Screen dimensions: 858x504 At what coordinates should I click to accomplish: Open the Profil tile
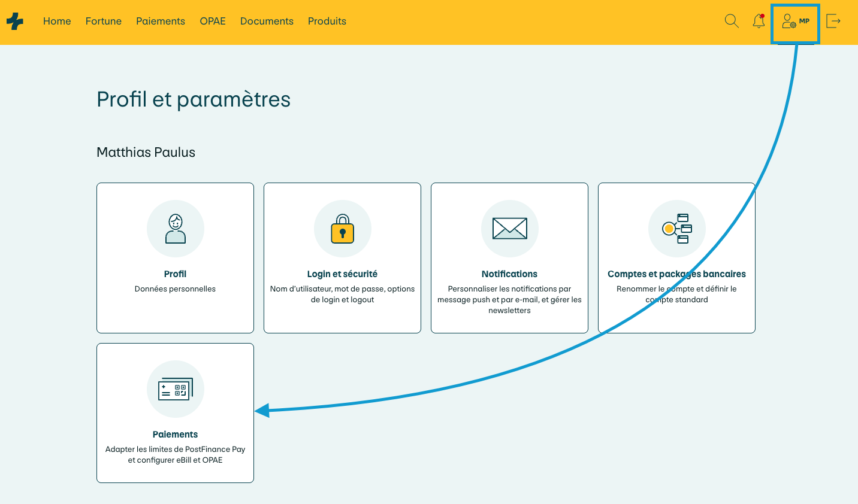175,257
